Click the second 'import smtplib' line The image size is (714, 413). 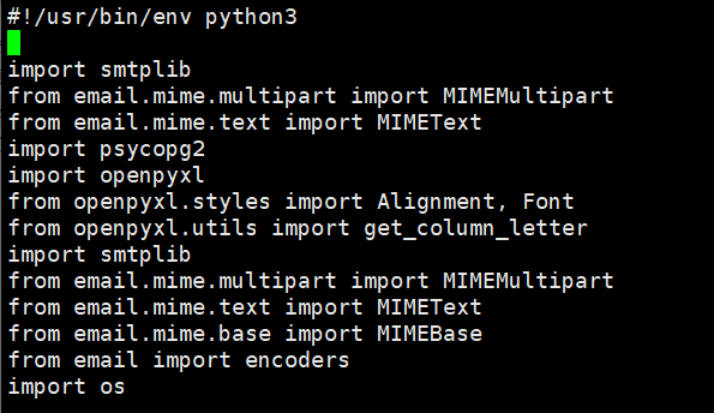pos(99,255)
